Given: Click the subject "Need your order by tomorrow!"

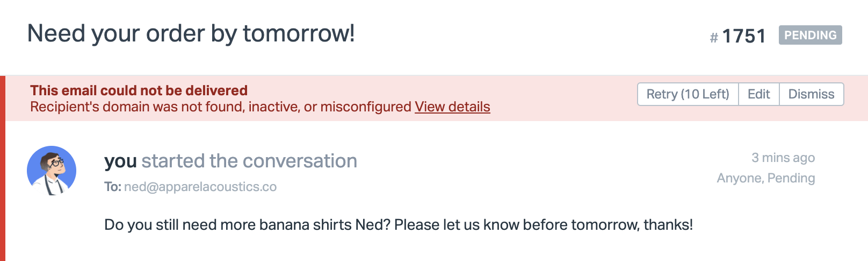Looking at the screenshot, I should pyautogui.click(x=191, y=33).
